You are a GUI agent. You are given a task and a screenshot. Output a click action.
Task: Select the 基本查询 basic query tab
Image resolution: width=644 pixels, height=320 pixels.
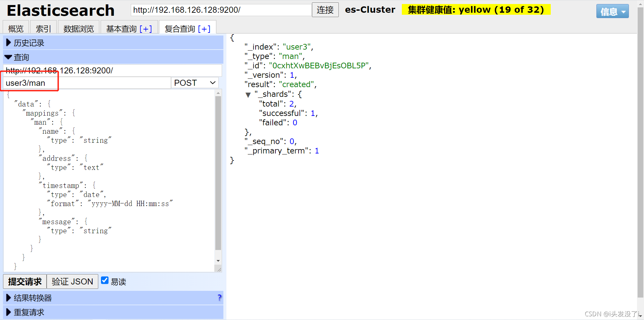121,29
